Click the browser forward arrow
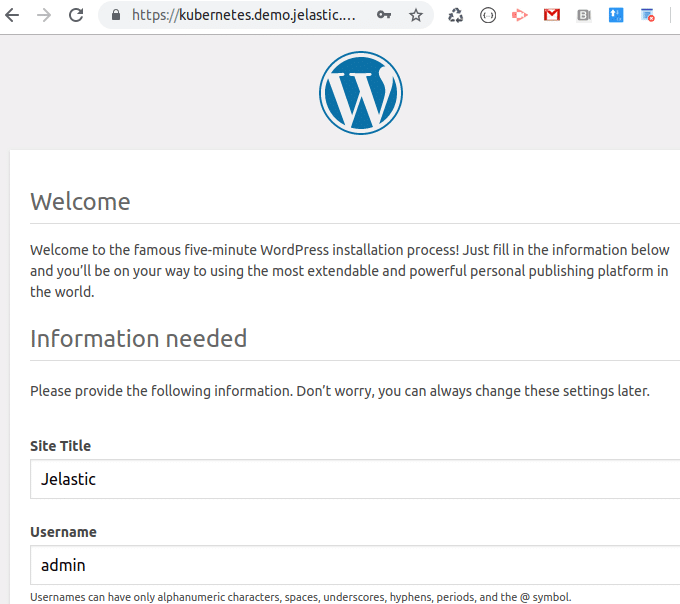Viewport: 680px width, 604px height. 44,15
